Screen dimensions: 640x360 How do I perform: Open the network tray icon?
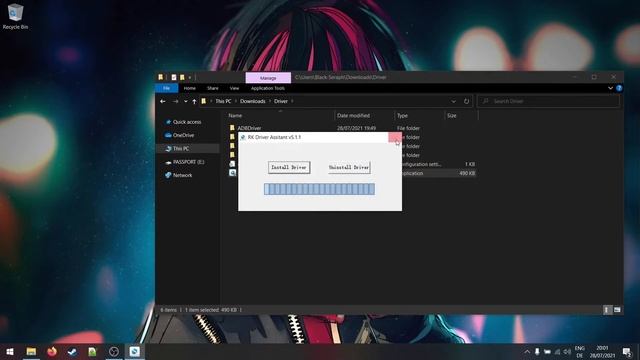(557, 351)
